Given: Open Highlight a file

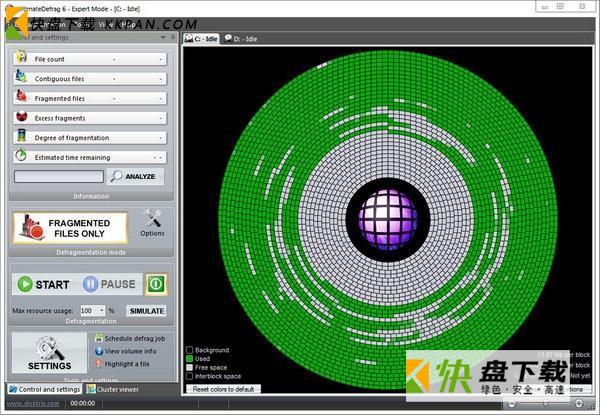Looking at the screenshot, I should coord(127,364).
